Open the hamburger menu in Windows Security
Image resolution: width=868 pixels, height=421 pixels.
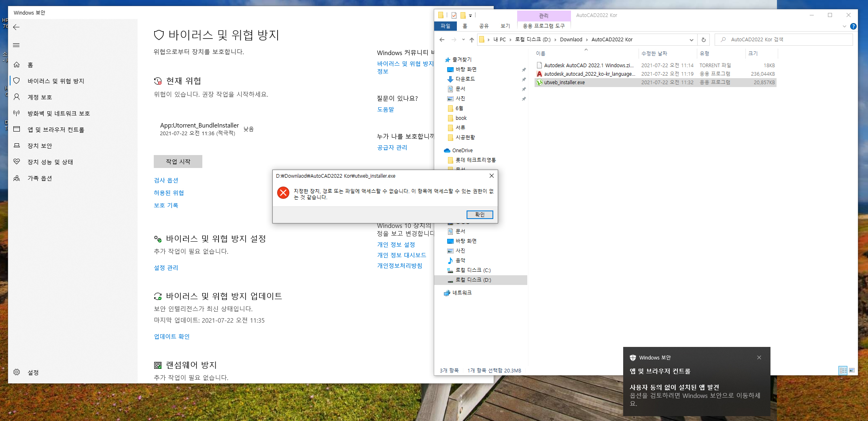(x=16, y=45)
